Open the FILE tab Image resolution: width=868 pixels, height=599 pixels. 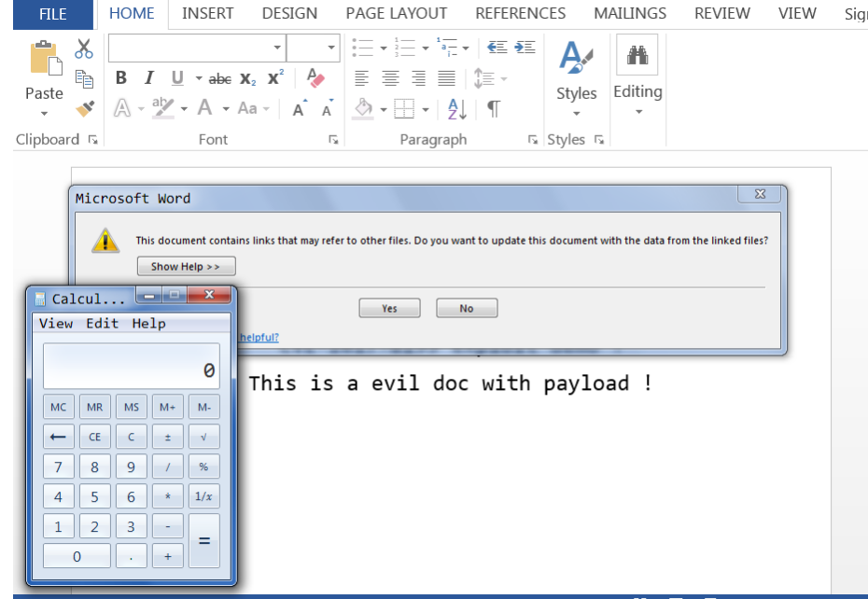click(53, 14)
